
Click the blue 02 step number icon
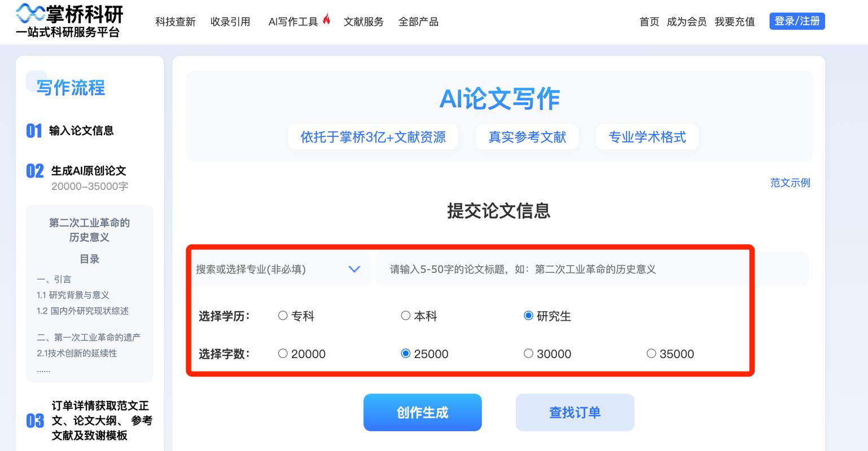click(35, 171)
